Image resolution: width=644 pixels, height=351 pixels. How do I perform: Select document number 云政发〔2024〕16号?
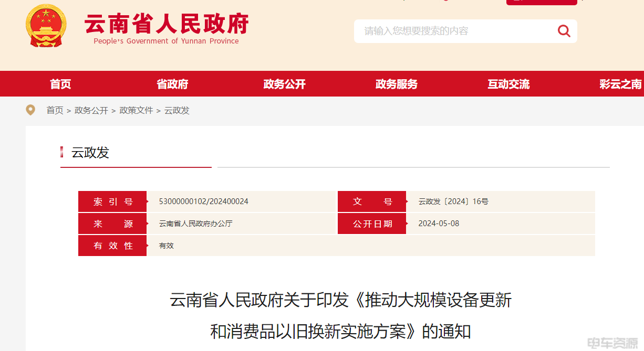click(453, 201)
